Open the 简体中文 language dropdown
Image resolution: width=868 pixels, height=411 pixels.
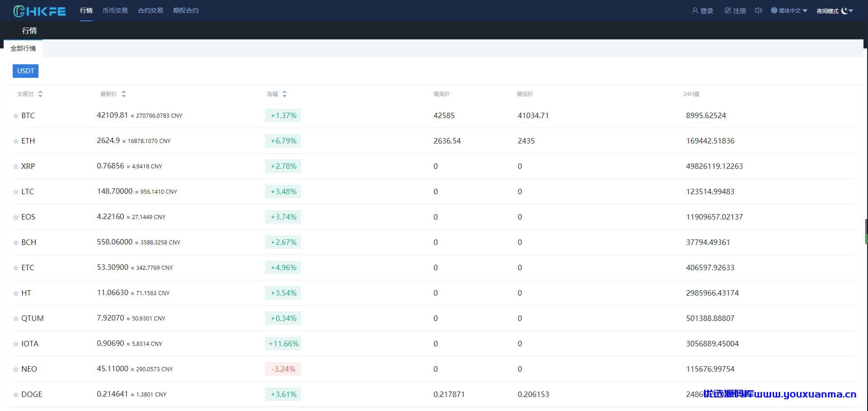click(x=789, y=10)
